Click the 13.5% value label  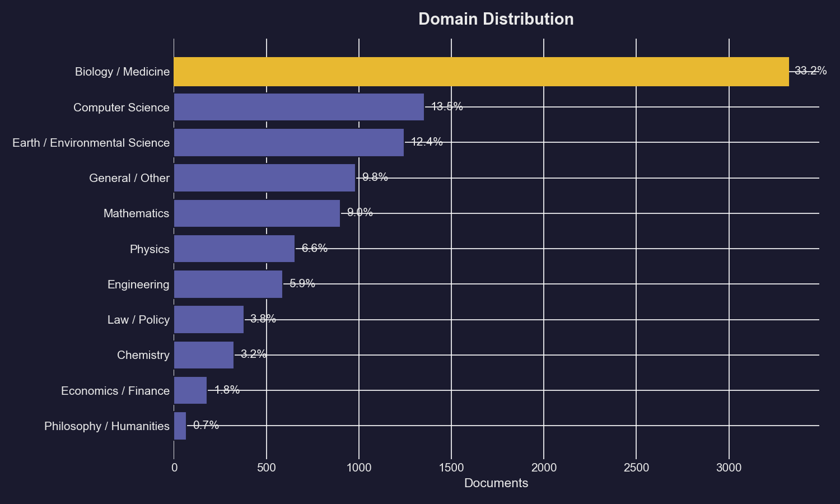(x=447, y=106)
